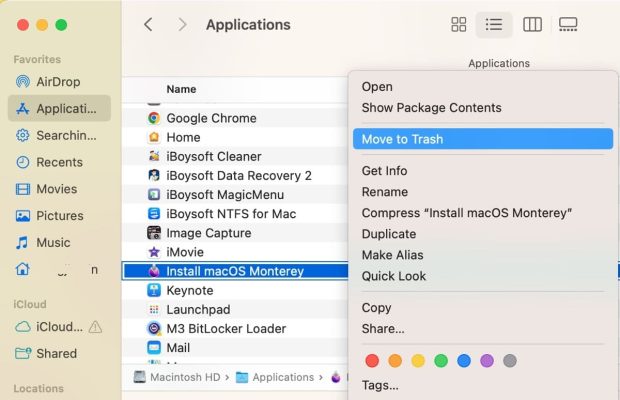The width and height of the screenshot is (620, 400).
Task: Click the home folder house icon
Action: 23,269
